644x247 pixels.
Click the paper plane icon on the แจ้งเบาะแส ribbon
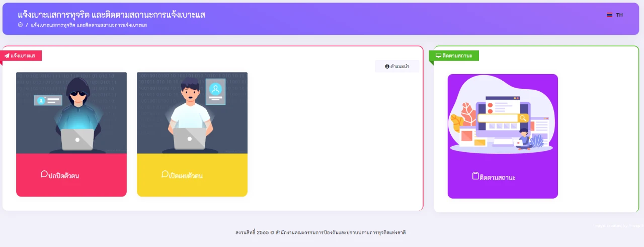pyautogui.click(x=7, y=55)
